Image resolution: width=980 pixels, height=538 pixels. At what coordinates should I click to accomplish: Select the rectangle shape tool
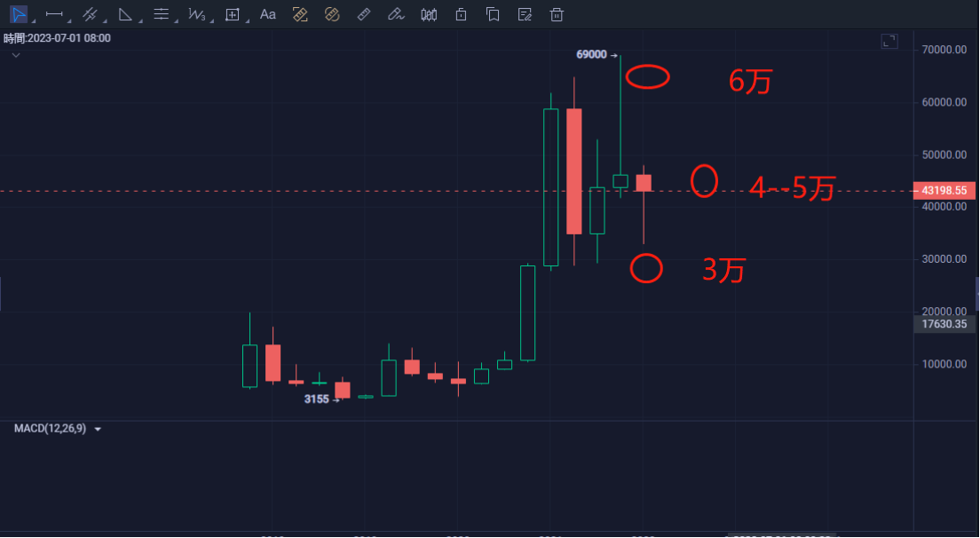(x=232, y=14)
